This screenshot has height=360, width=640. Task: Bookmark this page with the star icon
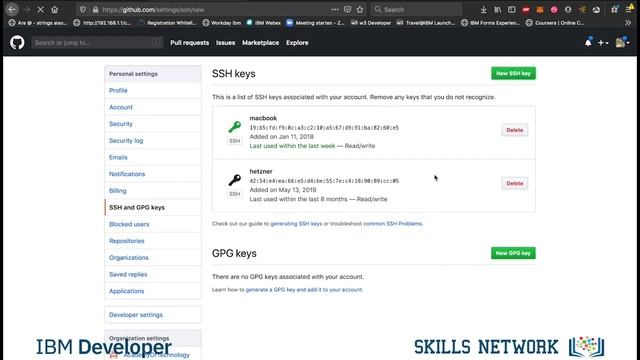coord(360,9)
